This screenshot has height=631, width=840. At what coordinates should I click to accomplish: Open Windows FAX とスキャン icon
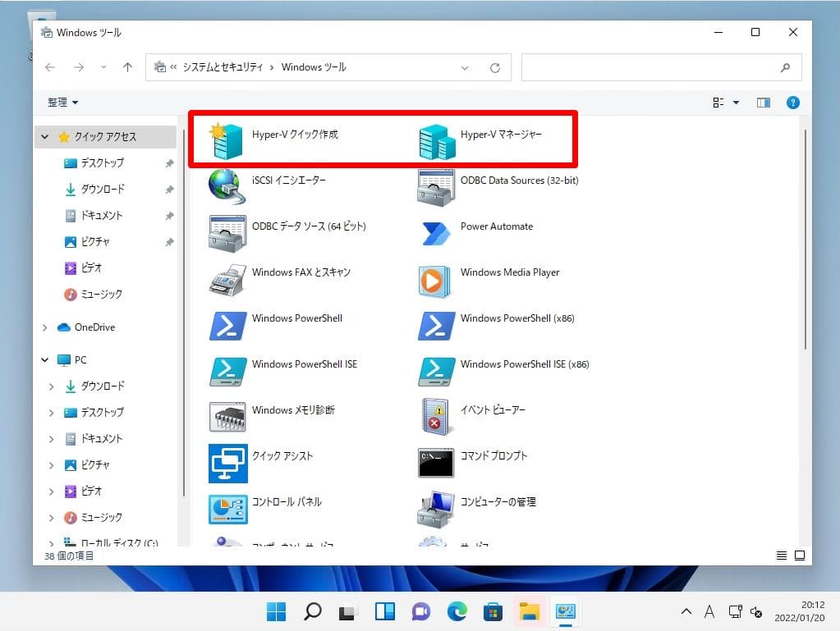point(227,279)
